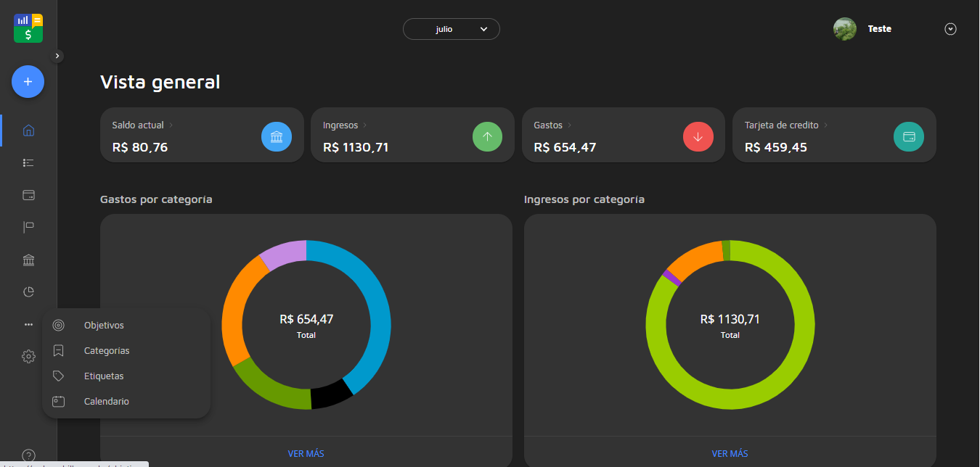Open the julio month dropdown
The image size is (980, 467).
click(x=452, y=29)
